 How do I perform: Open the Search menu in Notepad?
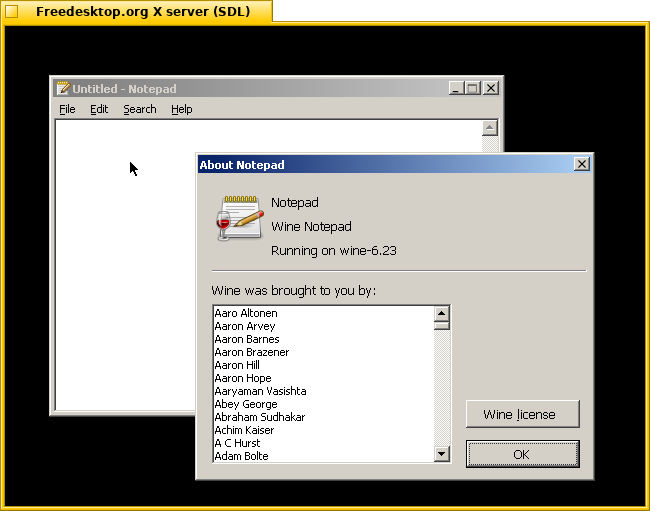pos(140,109)
